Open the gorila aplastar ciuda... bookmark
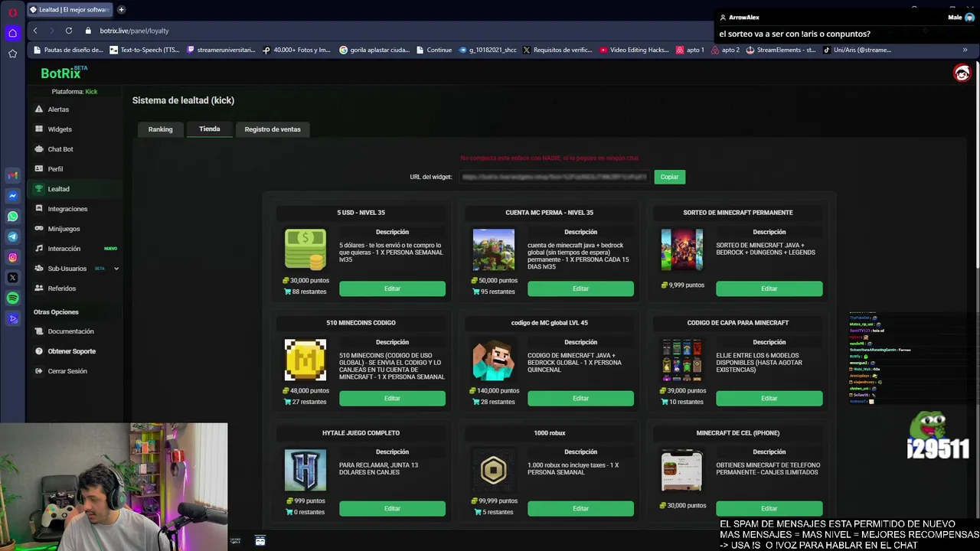Viewport: 980px width, 551px height. coord(375,50)
